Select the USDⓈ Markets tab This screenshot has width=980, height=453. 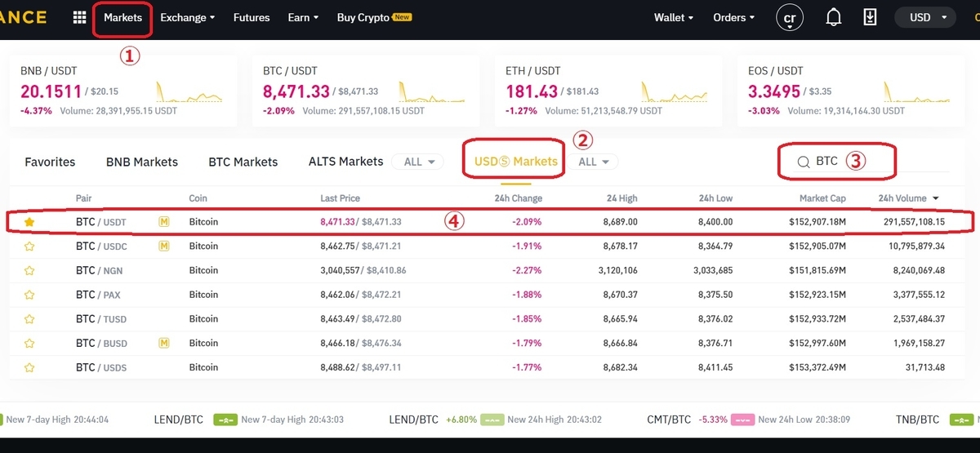(x=516, y=162)
